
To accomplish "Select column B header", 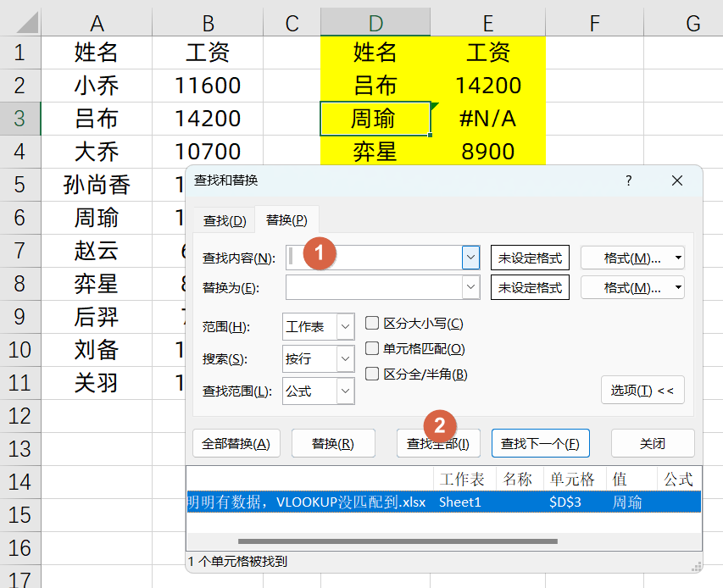I will click(208, 23).
